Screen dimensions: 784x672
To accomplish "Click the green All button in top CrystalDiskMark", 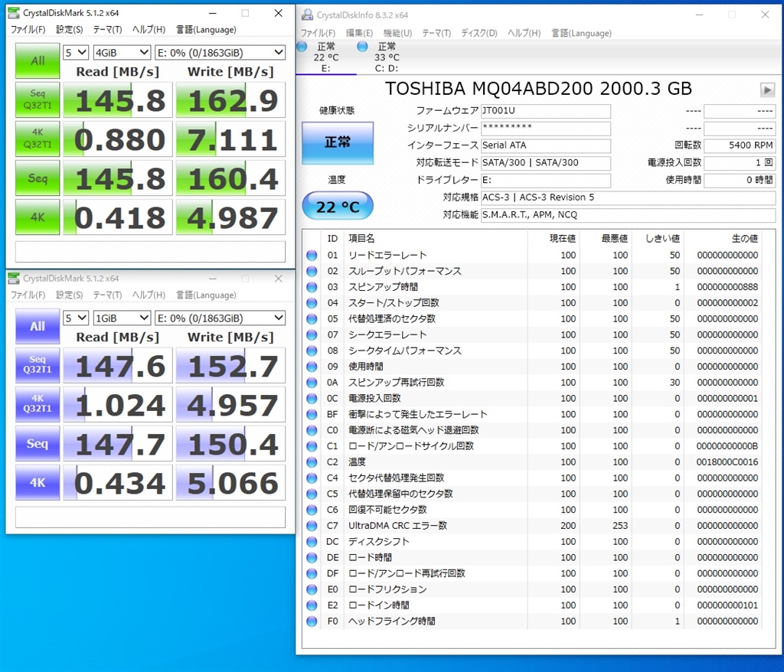I will click(x=38, y=60).
